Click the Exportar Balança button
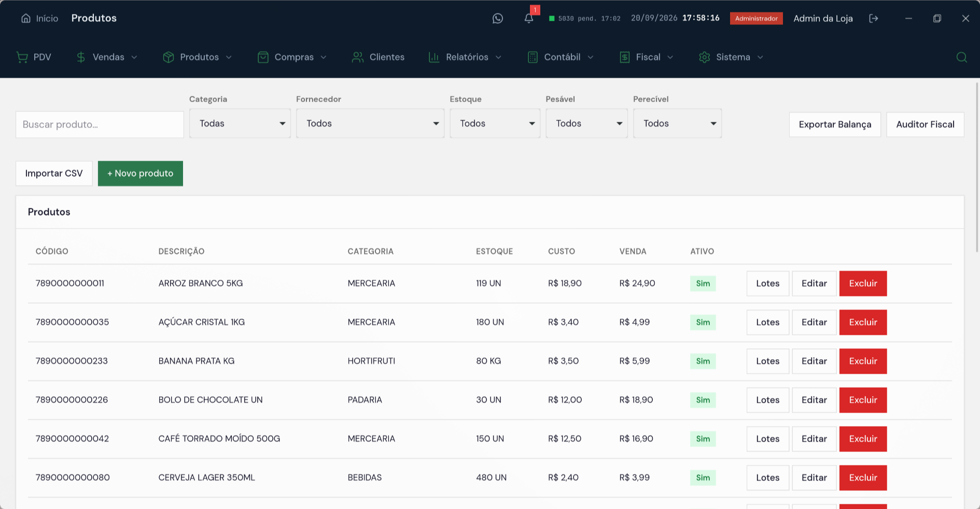Viewport: 980px width, 509px height. pos(835,124)
